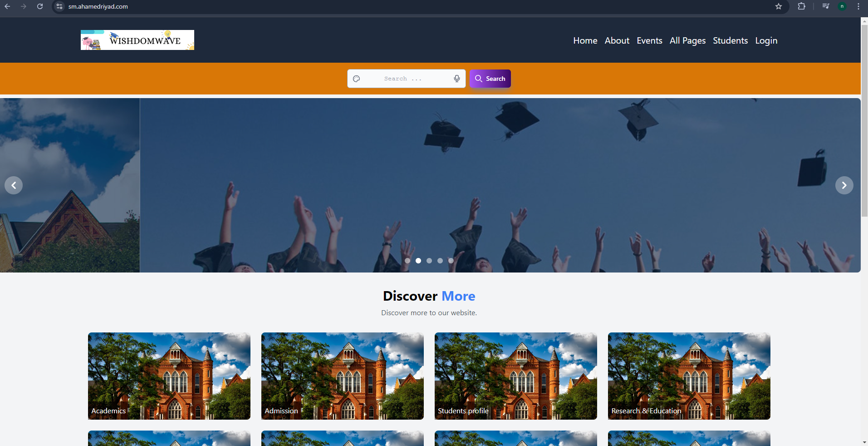Click the palette icon in search field
The width and height of the screenshot is (868, 446).
357,79
